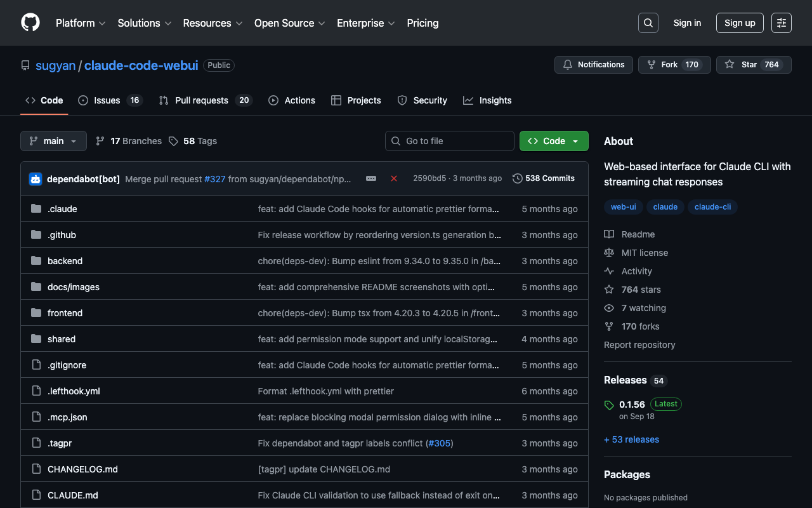Expand the green Code dropdown button
812x508 pixels.
click(x=553, y=141)
